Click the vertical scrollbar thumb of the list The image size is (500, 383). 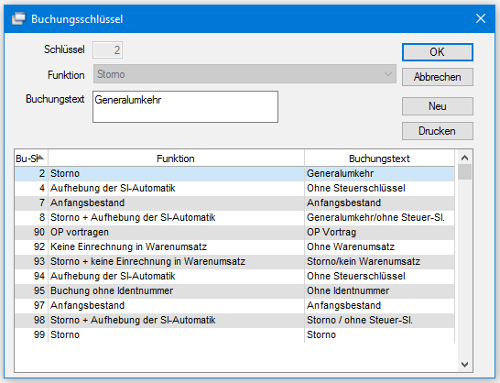(x=465, y=172)
